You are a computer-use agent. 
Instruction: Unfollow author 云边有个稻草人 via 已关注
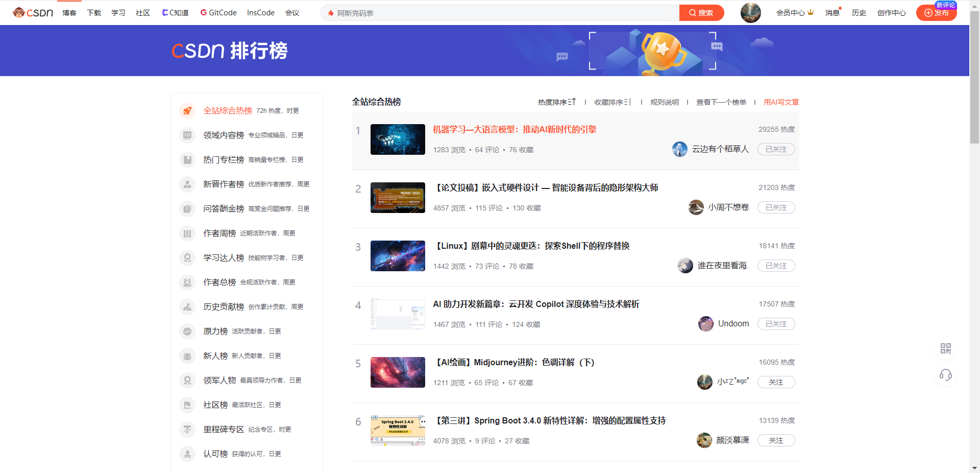776,149
